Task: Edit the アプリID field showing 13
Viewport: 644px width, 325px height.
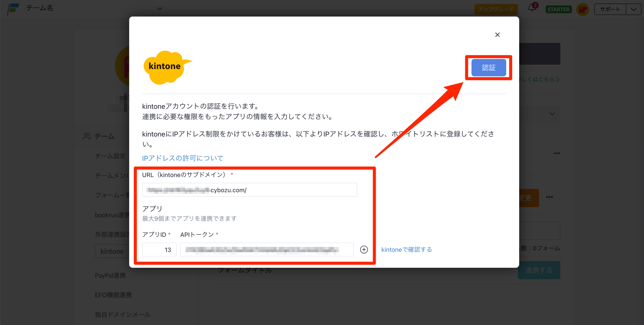Action: (x=159, y=250)
